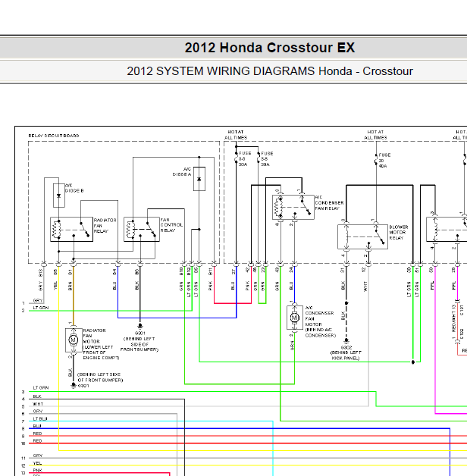Click the 'BLU 27' wire label
Image resolution: width=467 pixels, height=476 pixels.
(233, 279)
